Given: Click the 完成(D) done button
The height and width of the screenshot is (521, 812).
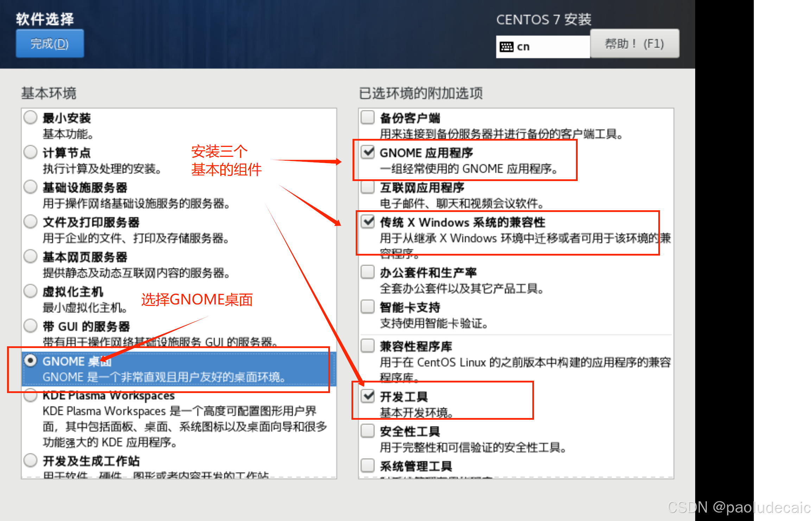Looking at the screenshot, I should click(x=50, y=44).
